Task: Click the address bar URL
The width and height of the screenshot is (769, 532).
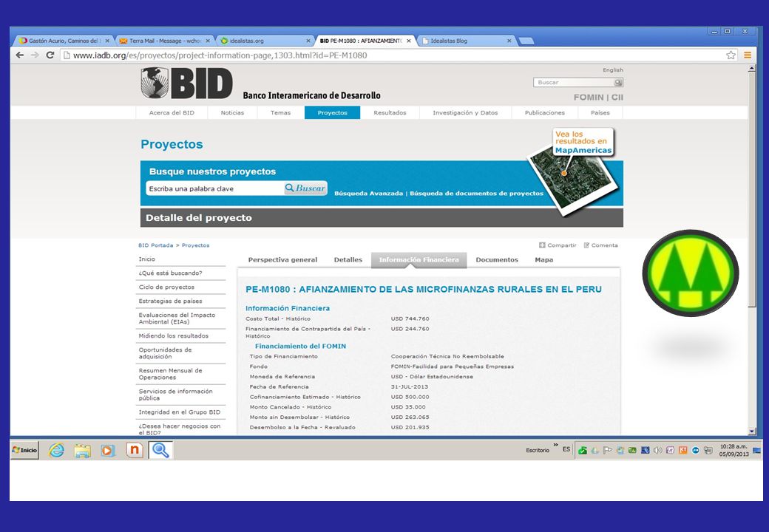Action: (x=220, y=55)
